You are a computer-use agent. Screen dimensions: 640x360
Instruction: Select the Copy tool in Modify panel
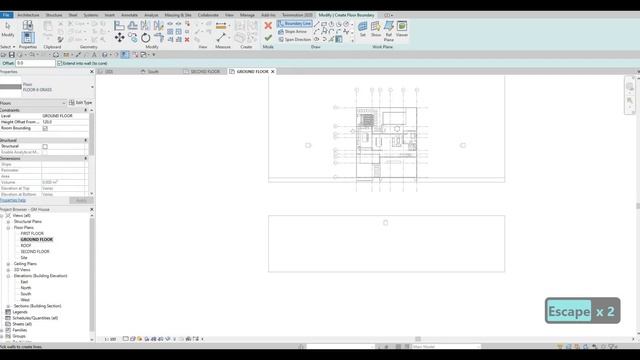tap(133, 38)
